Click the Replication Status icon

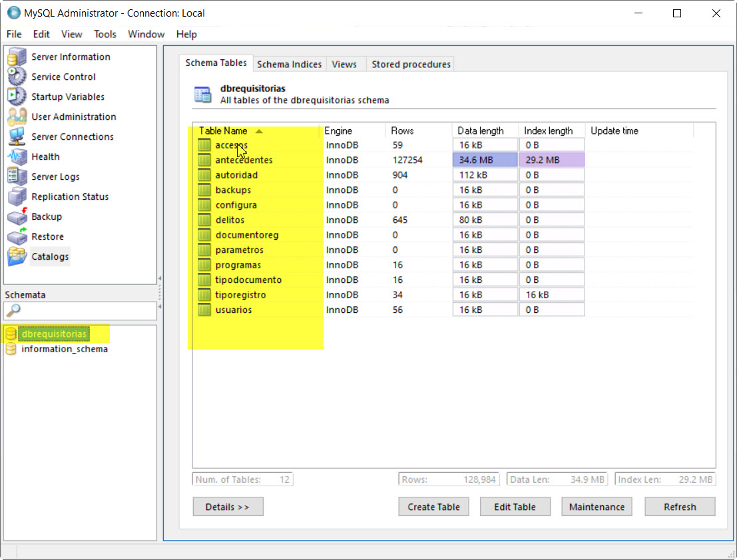coord(17,196)
